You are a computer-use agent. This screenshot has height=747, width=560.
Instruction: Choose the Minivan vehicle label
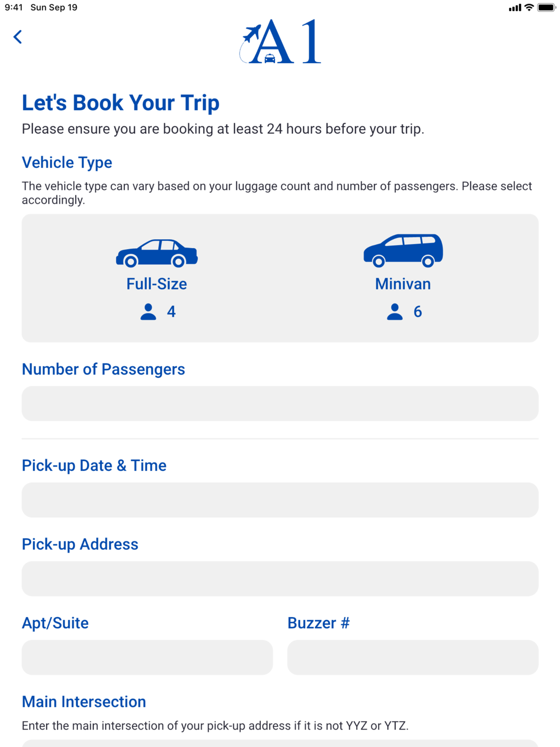(403, 284)
